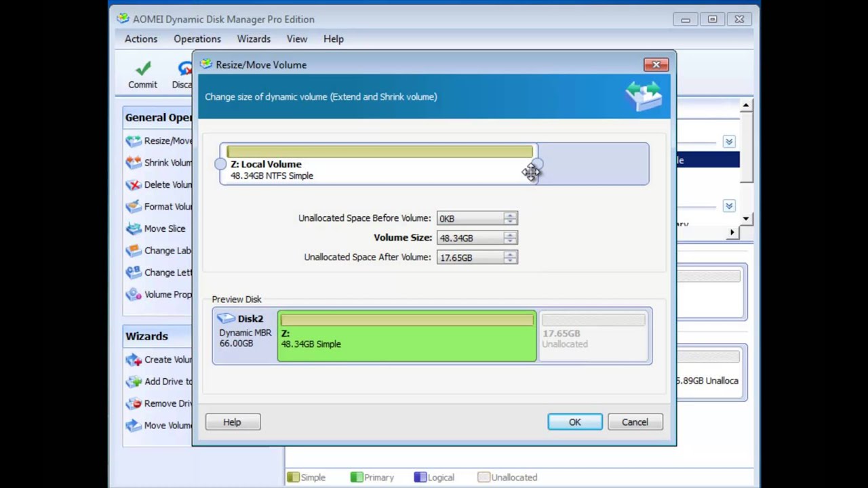Image resolution: width=868 pixels, height=488 pixels.
Task: Collapse the upper panel chevron in main window
Action: 729,142
